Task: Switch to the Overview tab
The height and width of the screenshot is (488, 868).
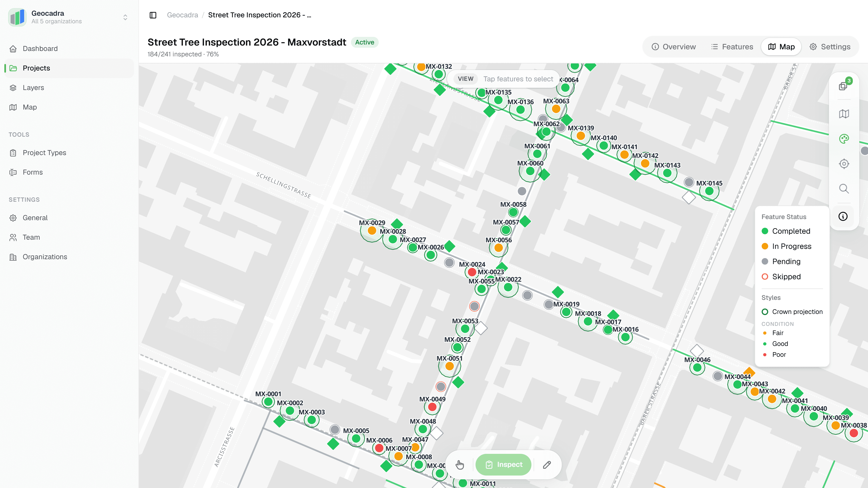Action: pyautogui.click(x=674, y=47)
